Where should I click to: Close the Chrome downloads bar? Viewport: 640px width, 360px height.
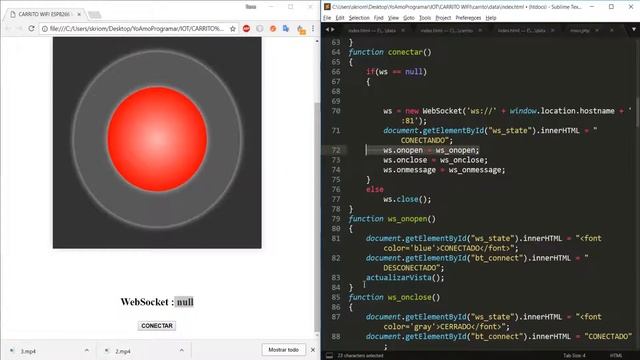(313, 350)
